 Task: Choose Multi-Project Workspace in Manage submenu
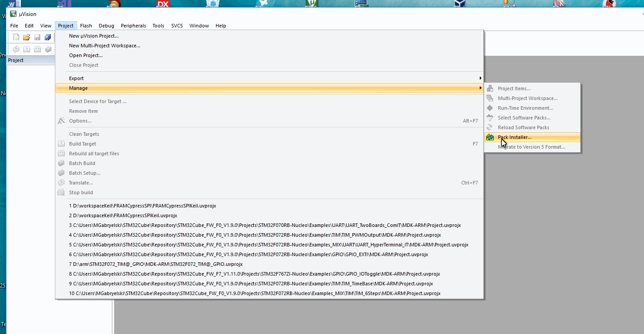tap(532, 98)
